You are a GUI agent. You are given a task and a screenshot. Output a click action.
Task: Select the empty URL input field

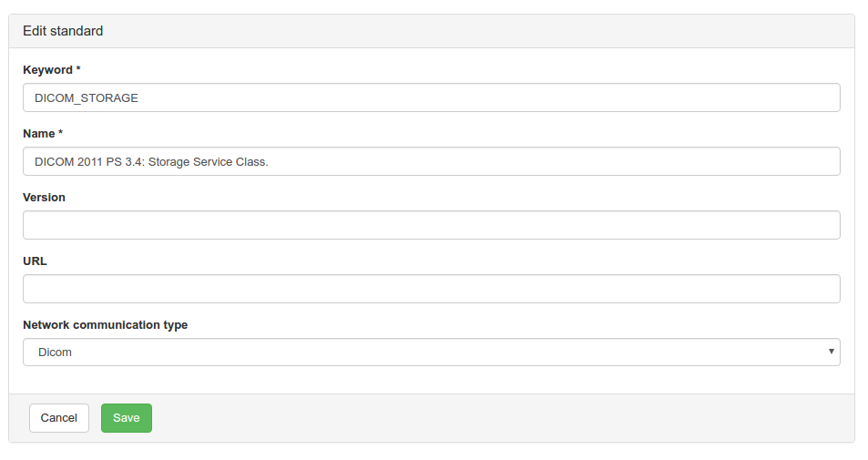tap(431, 289)
